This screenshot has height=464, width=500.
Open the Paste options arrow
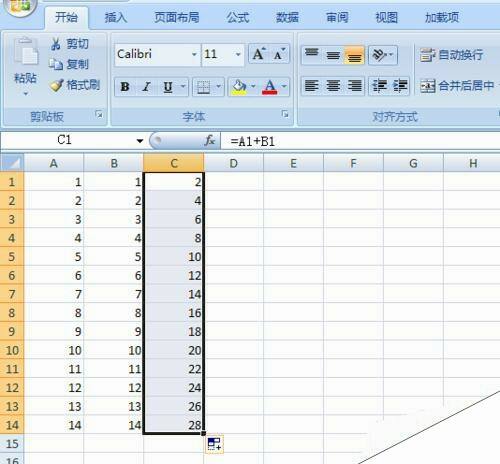pyautogui.click(x=26, y=94)
